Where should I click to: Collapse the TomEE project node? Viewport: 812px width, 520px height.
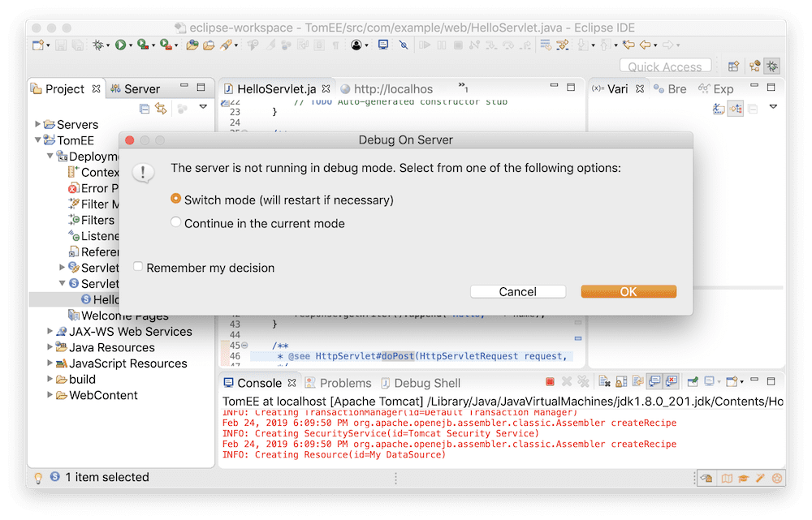pos(38,140)
